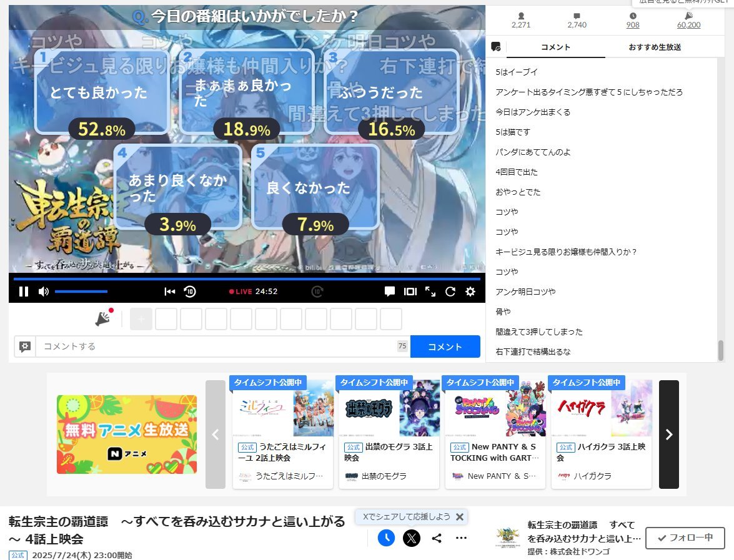Screen dimensions: 734x560
Task: Mute the player volume speaker icon
Action: [x=44, y=292]
